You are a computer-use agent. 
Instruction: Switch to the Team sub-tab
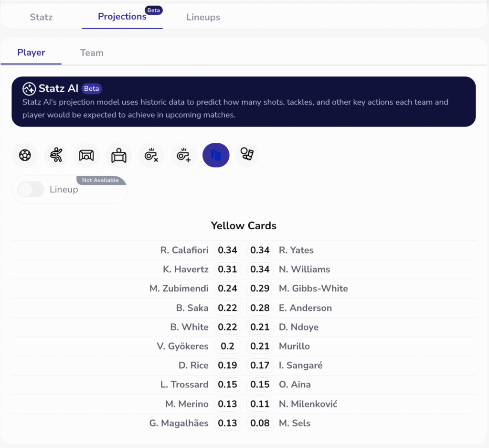click(92, 53)
